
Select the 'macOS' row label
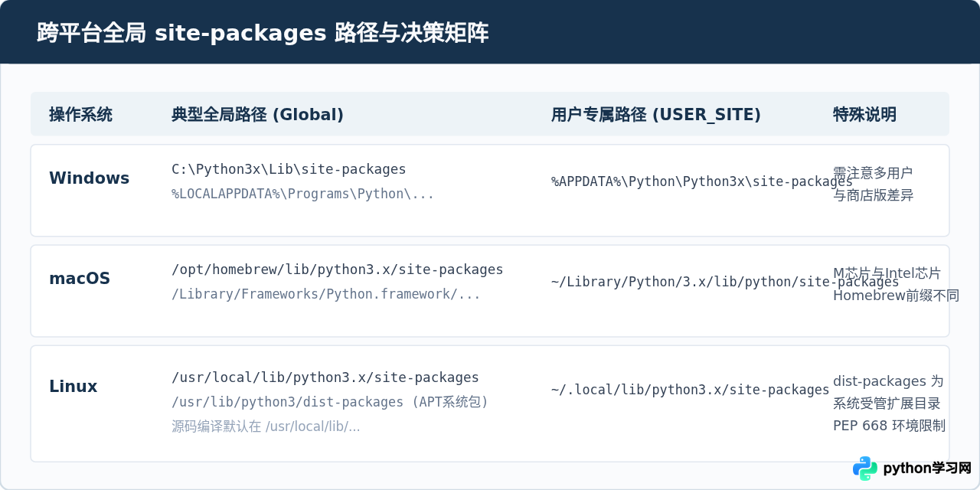click(80, 279)
